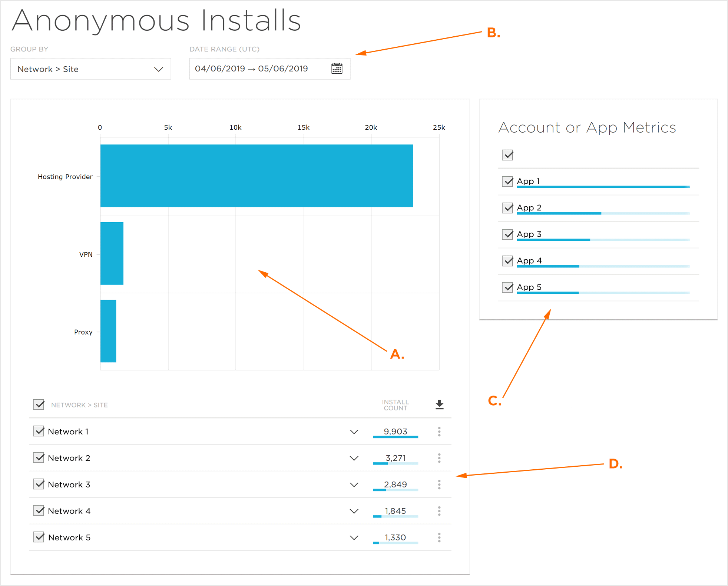Open Network 3 kebab menu
This screenshot has width=728, height=586.
[439, 485]
